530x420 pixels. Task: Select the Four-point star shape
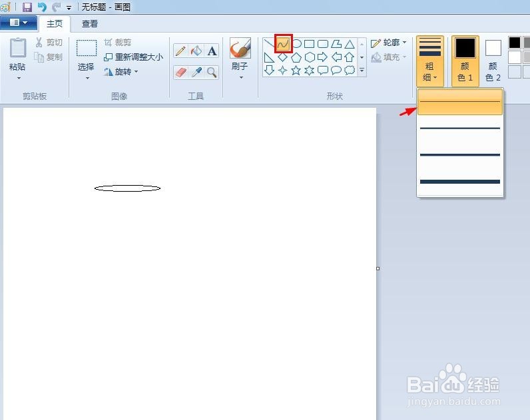[282, 70]
